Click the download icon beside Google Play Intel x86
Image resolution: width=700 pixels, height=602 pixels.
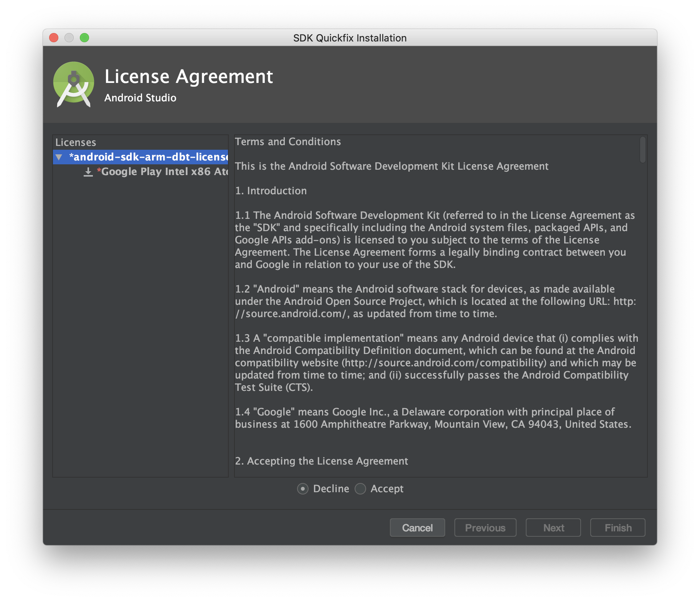pos(88,172)
